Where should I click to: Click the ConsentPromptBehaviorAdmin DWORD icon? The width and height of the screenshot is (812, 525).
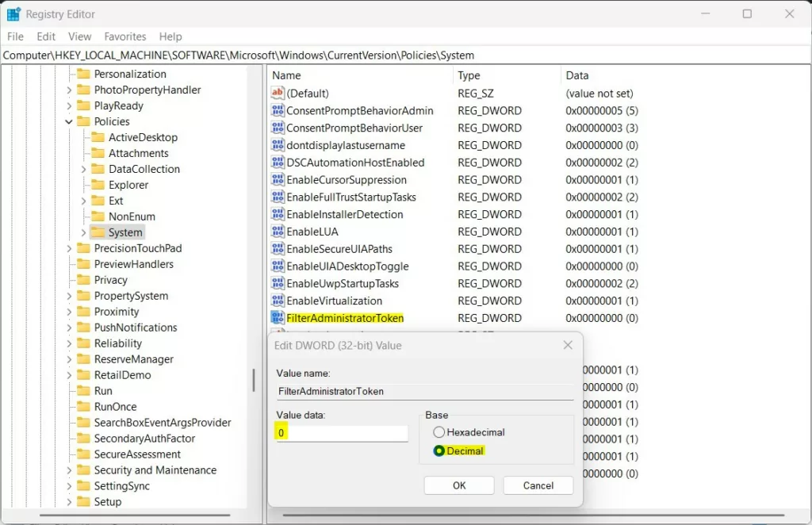[278, 110]
